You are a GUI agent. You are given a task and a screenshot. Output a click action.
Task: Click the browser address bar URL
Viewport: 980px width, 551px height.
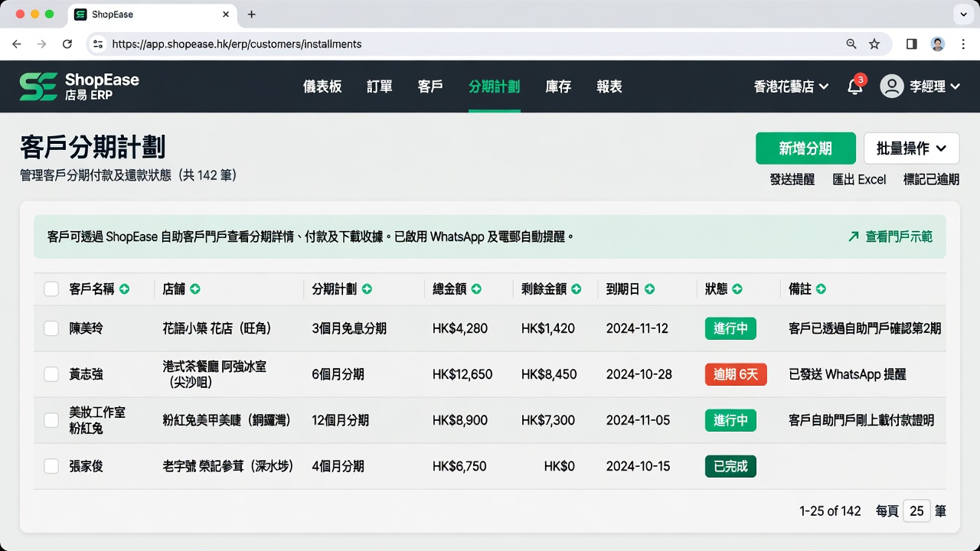(237, 44)
